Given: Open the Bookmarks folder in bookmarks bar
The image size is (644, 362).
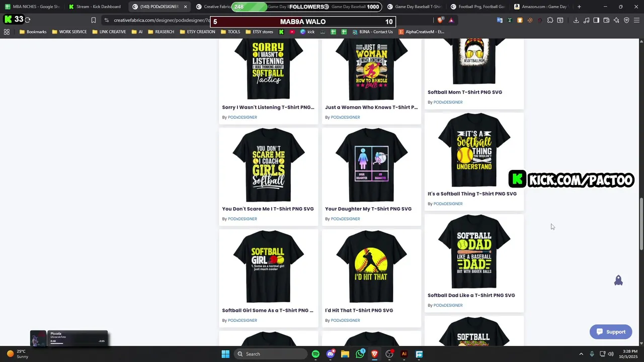Looking at the screenshot, I should [33, 32].
